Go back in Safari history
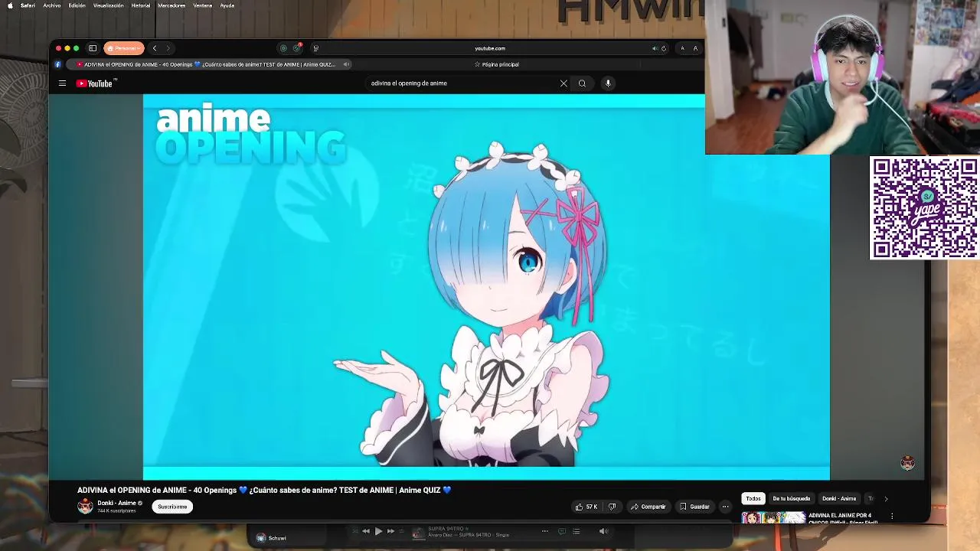The image size is (980, 551). 155,48
